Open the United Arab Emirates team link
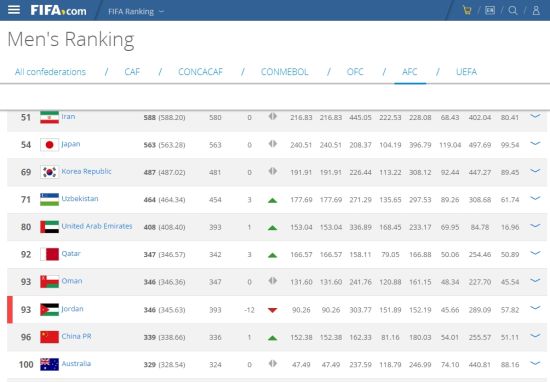 pos(97,226)
